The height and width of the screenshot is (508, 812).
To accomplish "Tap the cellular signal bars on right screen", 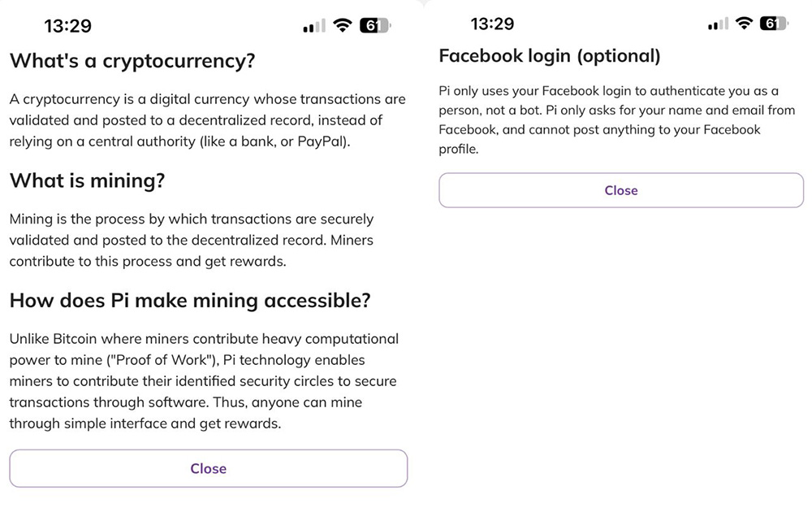I will click(x=718, y=24).
